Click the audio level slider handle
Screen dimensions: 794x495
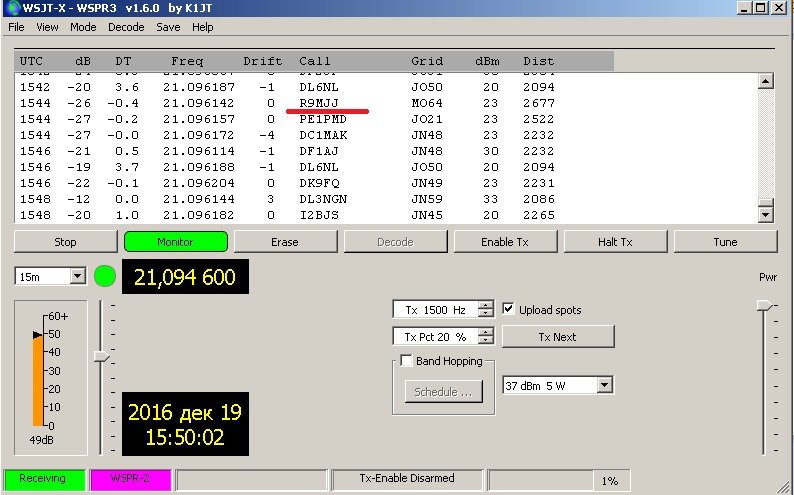pyautogui.click(x=102, y=357)
